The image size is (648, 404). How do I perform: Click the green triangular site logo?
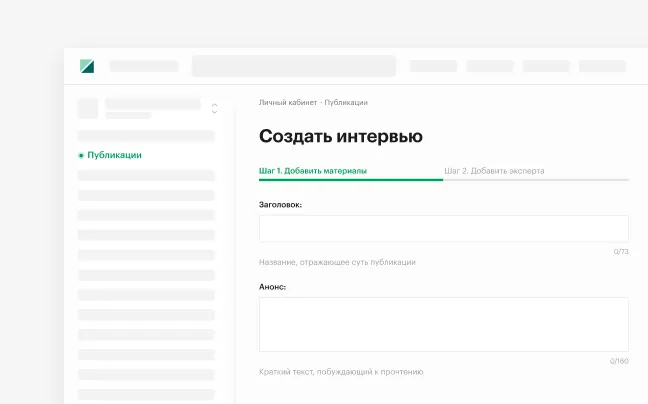pos(87,66)
